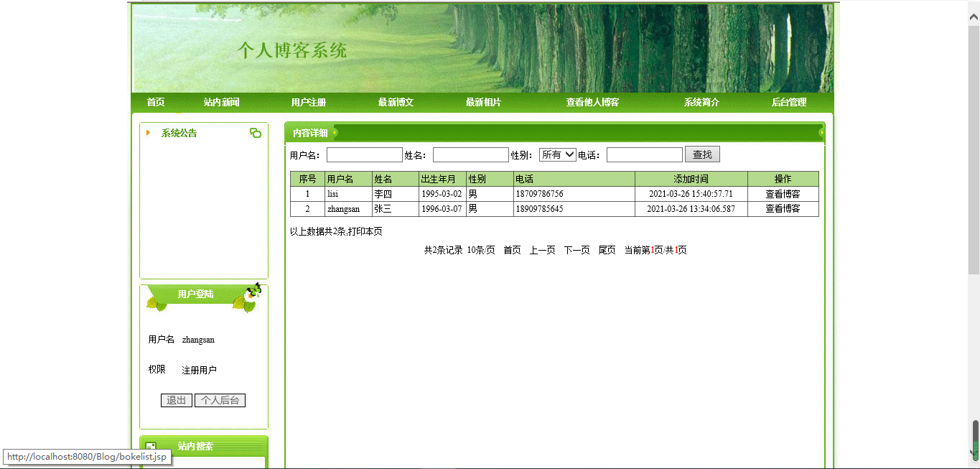Focus the 电话 search input field

[x=644, y=154]
